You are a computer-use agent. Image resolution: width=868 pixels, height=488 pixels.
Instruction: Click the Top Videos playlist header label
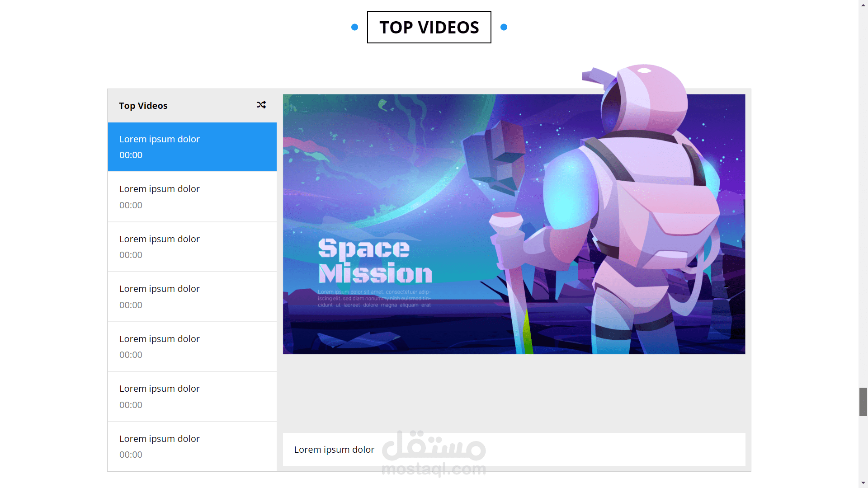point(143,106)
